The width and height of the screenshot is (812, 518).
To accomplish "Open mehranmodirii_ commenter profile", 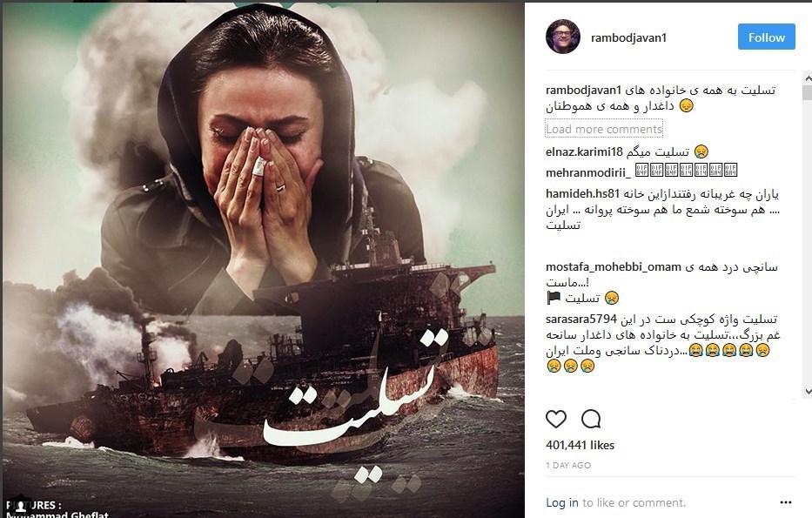I will tap(588, 173).
